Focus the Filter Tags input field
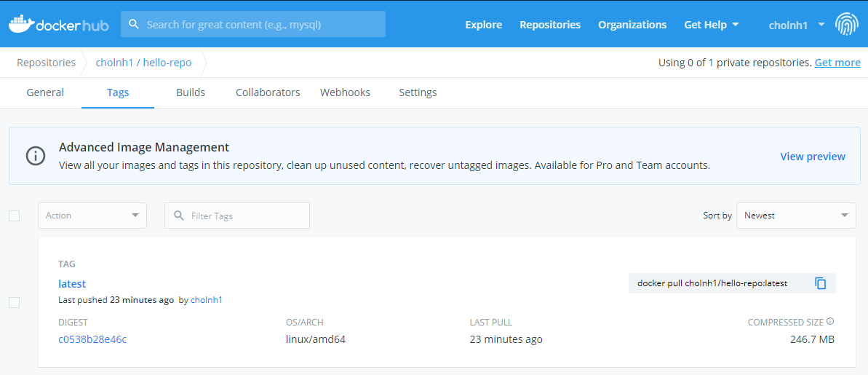Screen dimensions: 868x375 click(x=237, y=216)
